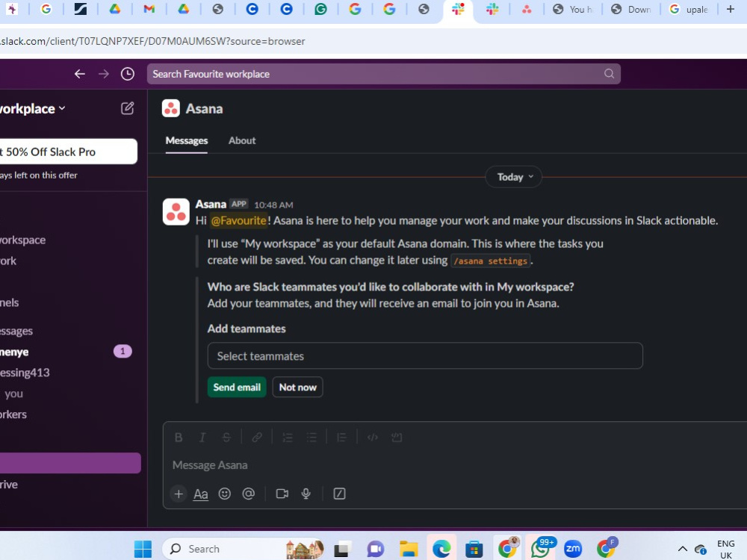Click the search magnifier icon

609,74
